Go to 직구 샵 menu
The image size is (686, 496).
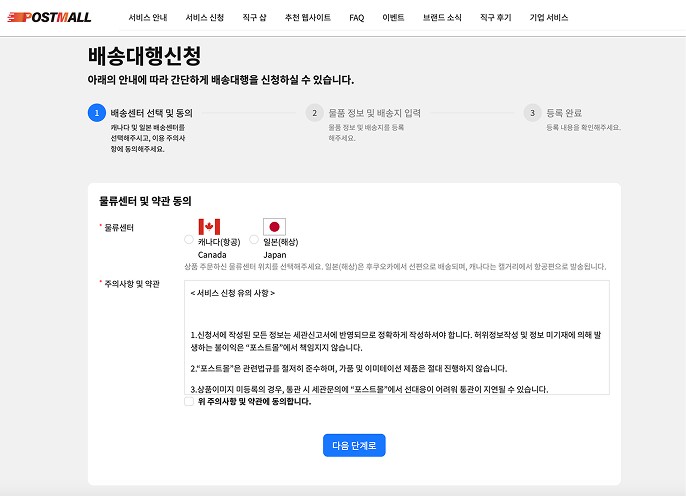pos(255,18)
